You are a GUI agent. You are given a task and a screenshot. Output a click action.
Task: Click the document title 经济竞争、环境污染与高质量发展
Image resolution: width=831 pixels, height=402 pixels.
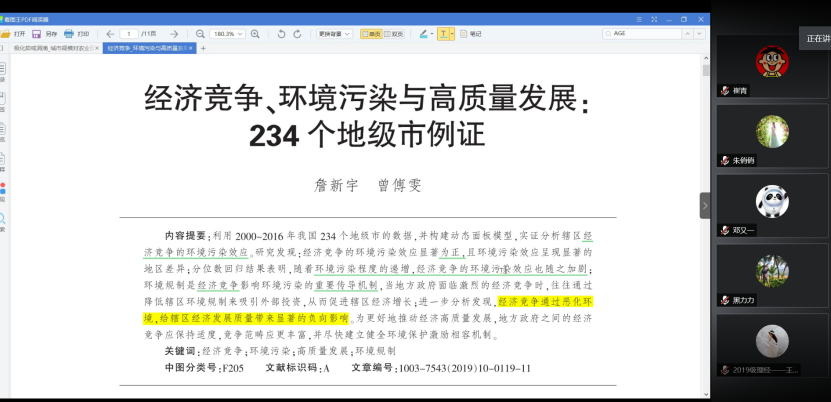tap(367, 99)
